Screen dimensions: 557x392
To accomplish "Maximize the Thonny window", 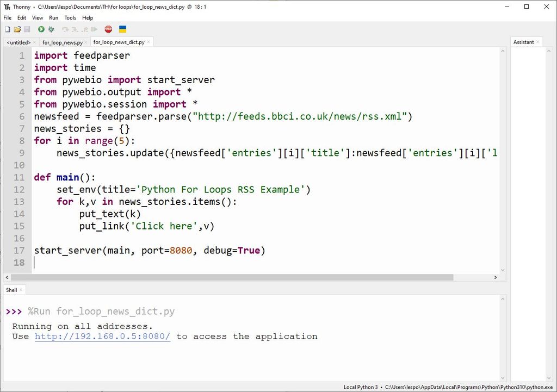I will 527,7.
